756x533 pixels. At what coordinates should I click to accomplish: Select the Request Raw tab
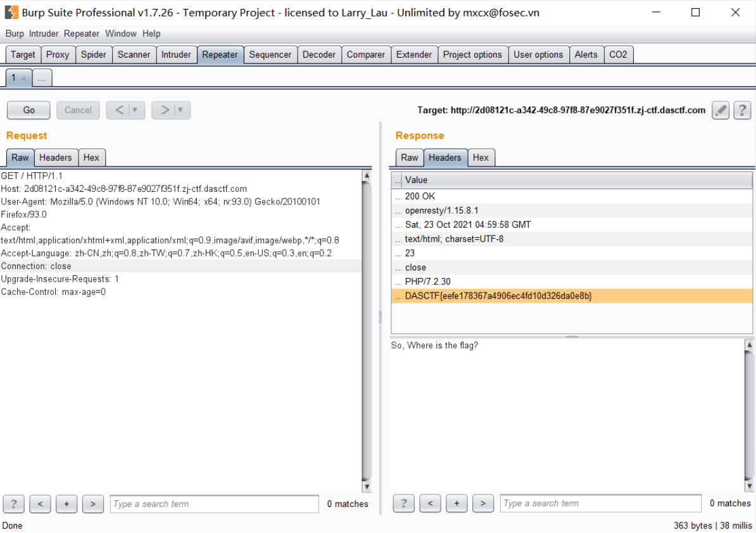tap(20, 158)
